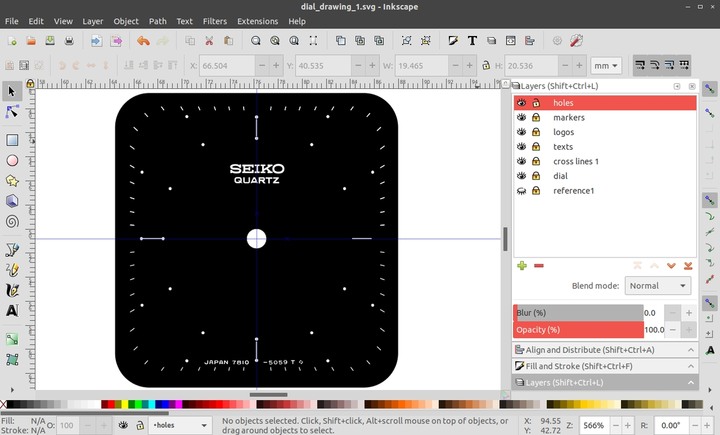The width and height of the screenshot is (720, 435).
Task: Open the Text and Font dialog icon
Action: pyautogui.click(x=472, y=41)
